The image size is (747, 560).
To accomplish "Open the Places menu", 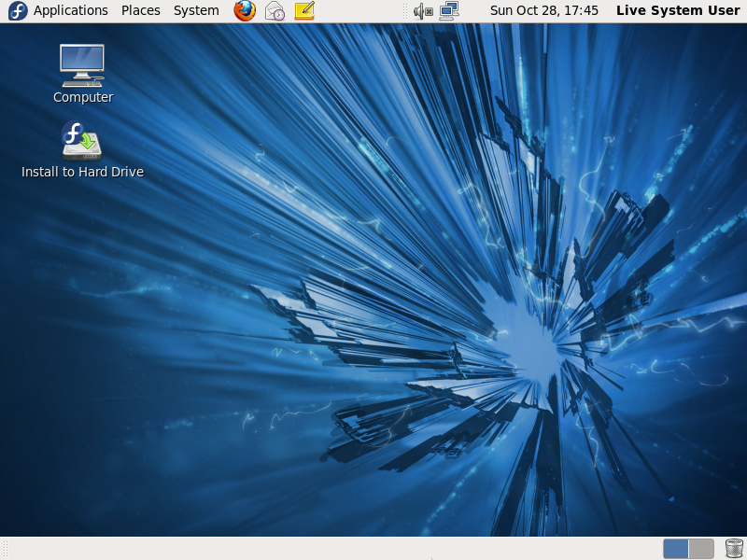I will 141,11.
